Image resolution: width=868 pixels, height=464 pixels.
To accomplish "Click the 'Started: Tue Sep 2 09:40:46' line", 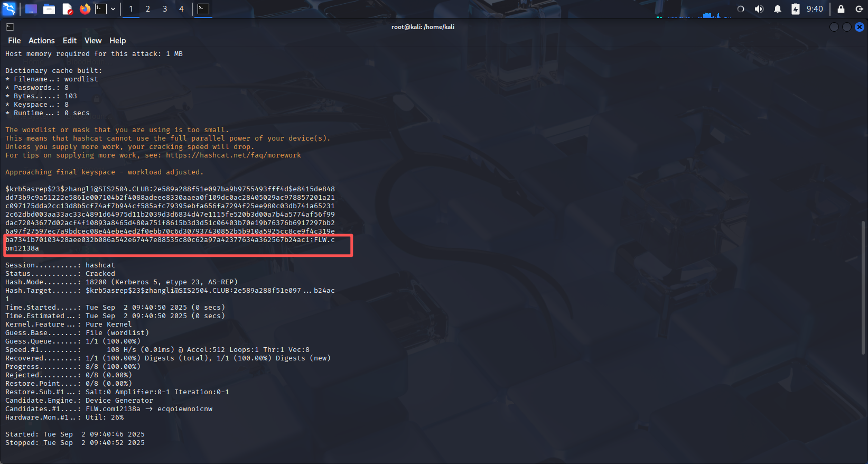I will 75,434.
